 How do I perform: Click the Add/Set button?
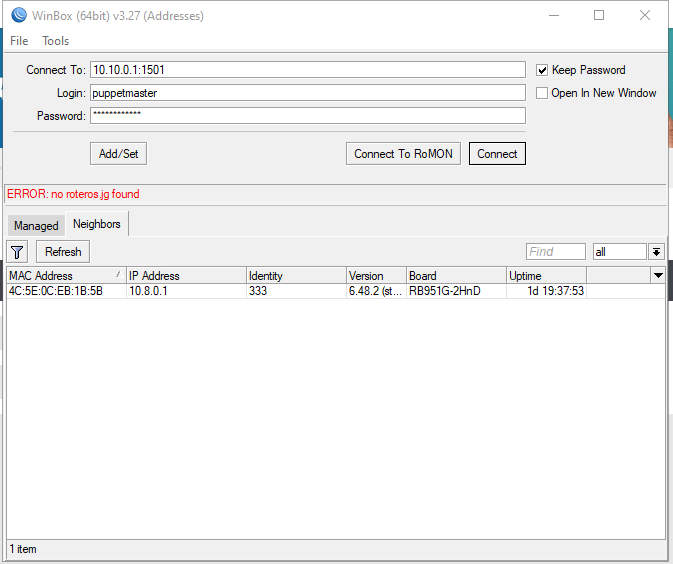point(118,154)
